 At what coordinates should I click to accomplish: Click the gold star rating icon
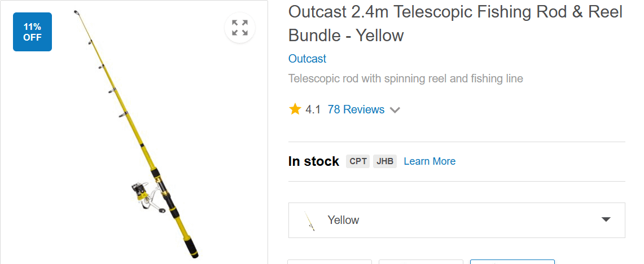click(295, 109)
